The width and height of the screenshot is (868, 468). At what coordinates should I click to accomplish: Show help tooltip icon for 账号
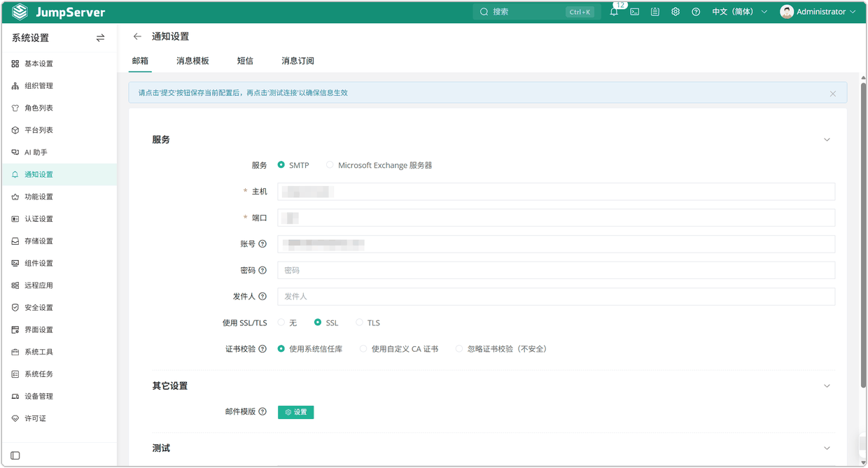click(262, 244)
